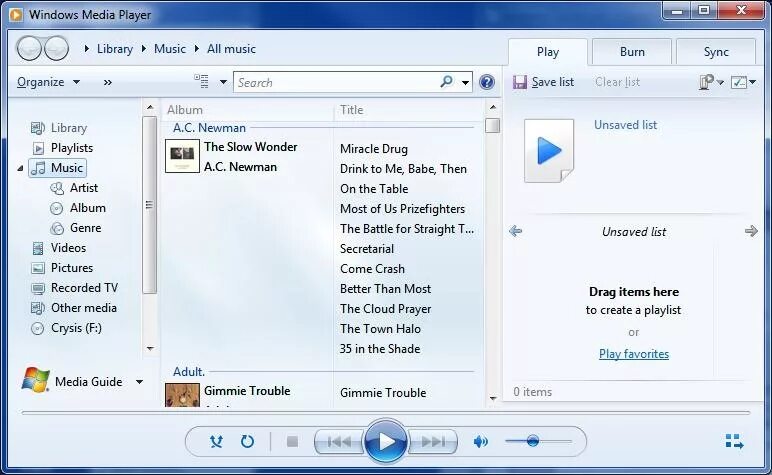772x475 pixels.
Task: Mute the volume speaker button
Action: (480, 442)
